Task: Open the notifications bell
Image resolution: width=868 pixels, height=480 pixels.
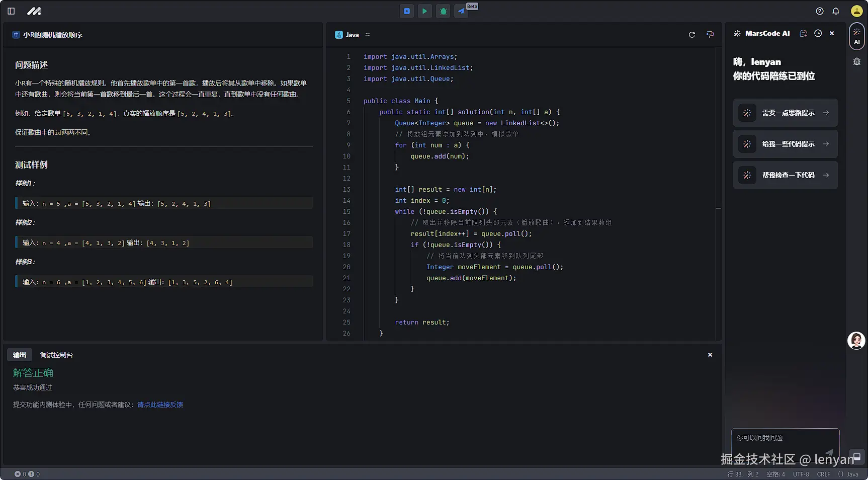Action: [836, 11]
